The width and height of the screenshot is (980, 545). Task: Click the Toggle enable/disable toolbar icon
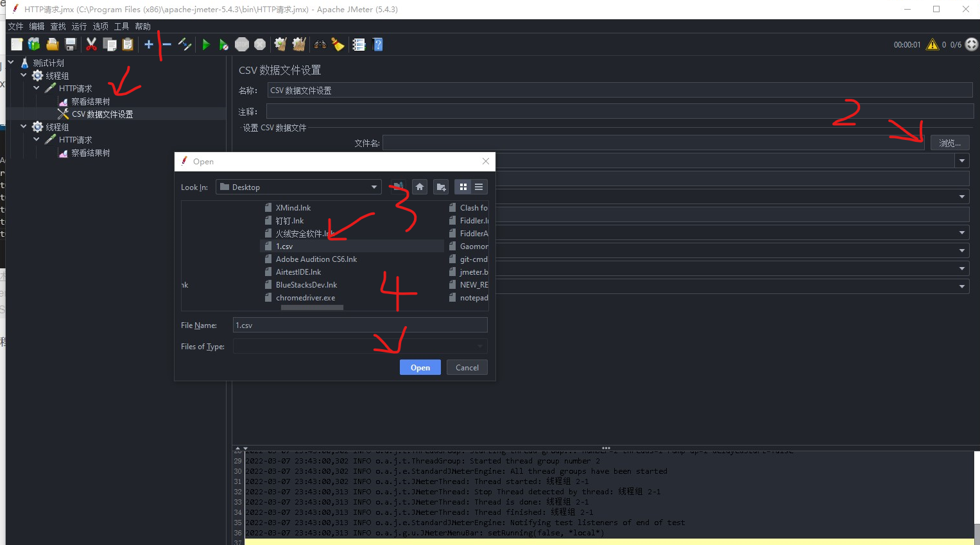tap(185, 44)
